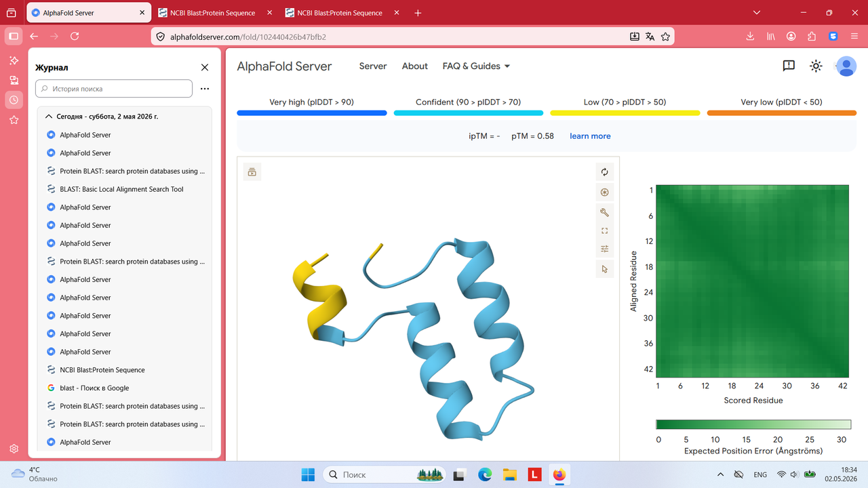The height and width of the screenshot is (488, 868).
Task: Open the wrench controls panel in the viewer
Action: point(604,212)
